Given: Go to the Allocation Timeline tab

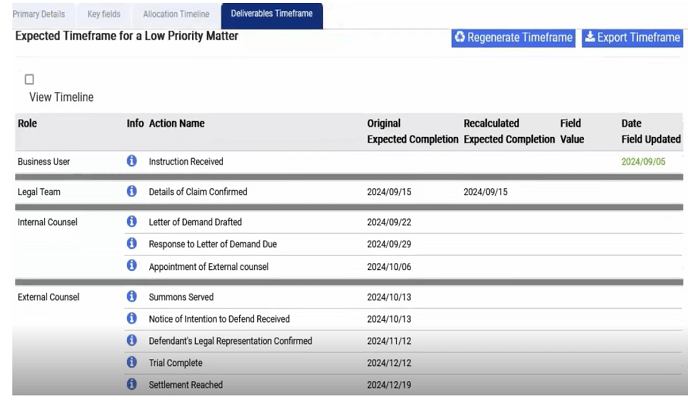Looking at the screenshot, I should pyautogui.click(x=176, y=14).
